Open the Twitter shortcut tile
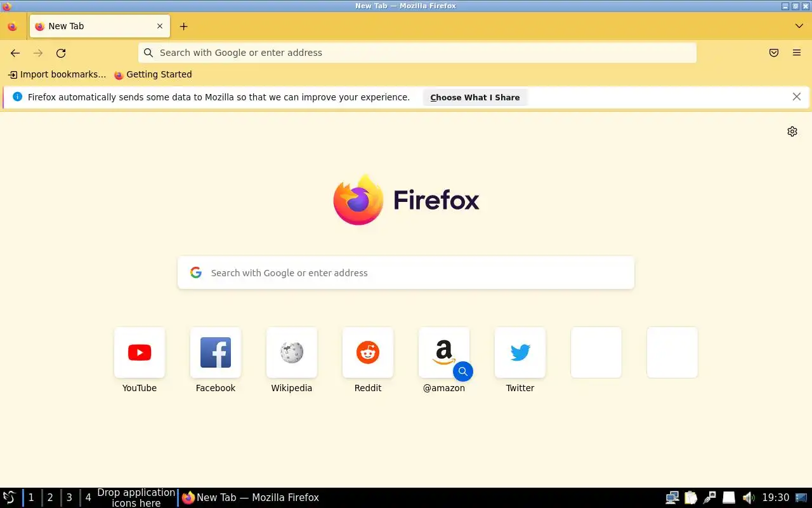The width and height of the screenshot is (812, 508). 520,352
